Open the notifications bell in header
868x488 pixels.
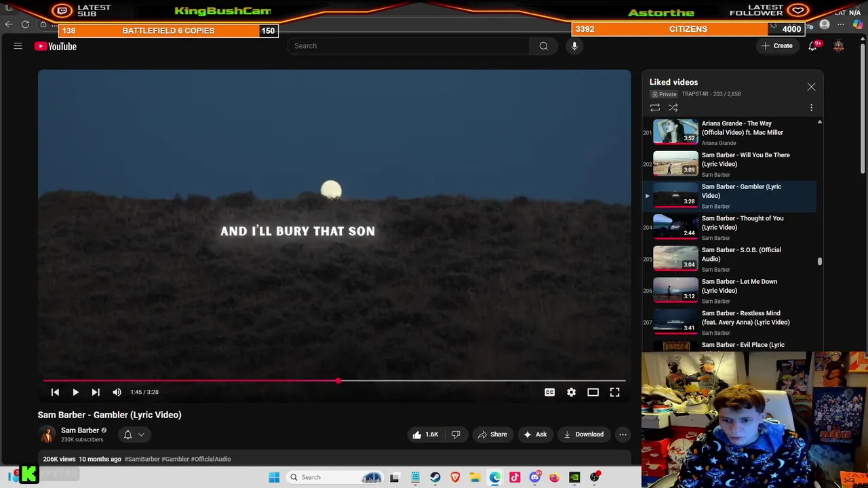click(812, 46)
